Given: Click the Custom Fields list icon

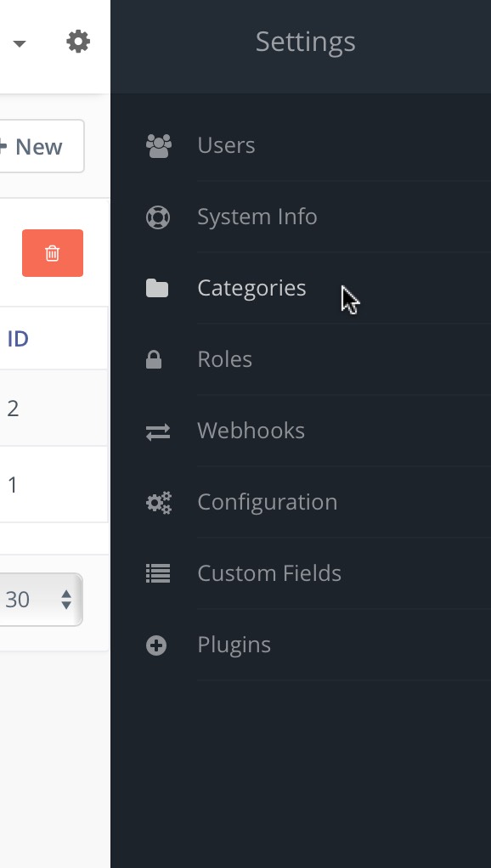Looking at the screenshot, I should click(x=158, y=573).
